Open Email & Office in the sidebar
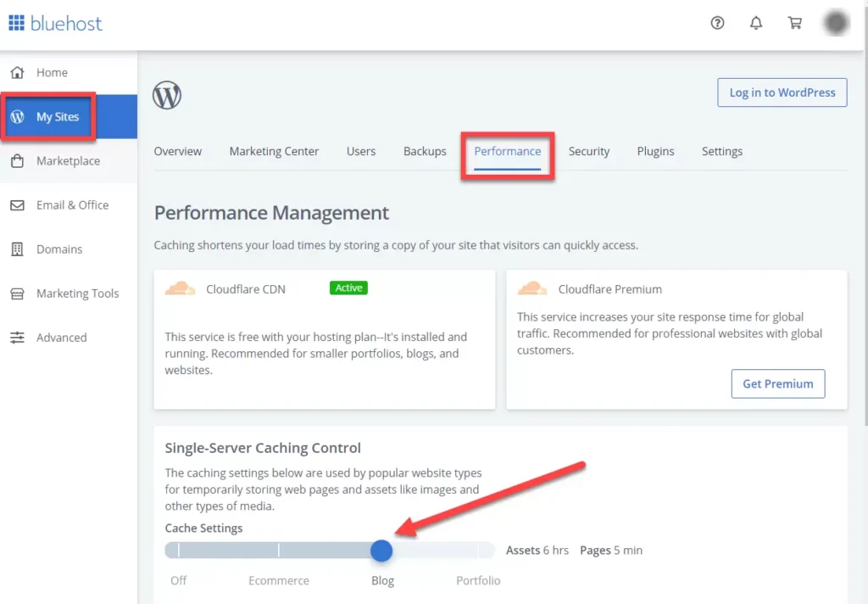 pyautogui.click(x=69, y=205)
